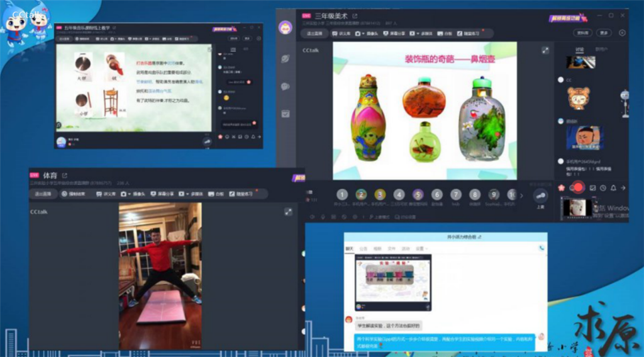The width and height of the screenshot is (644, 357).
Task: Switch to 相册 tab in group chat window
Action: (377, 249)
